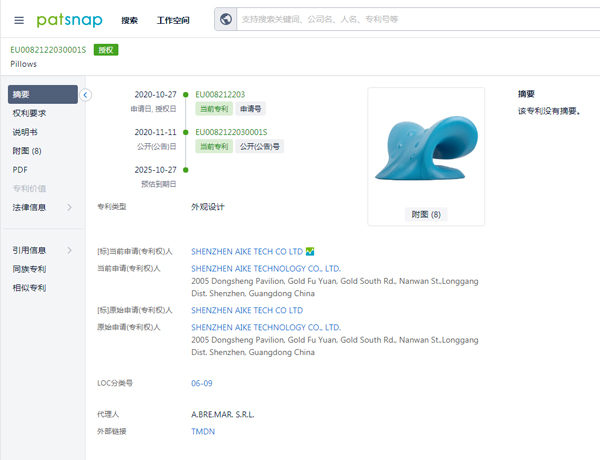
Task: Collapse the sidebar with the arrow icon
Action: point(85,95)
